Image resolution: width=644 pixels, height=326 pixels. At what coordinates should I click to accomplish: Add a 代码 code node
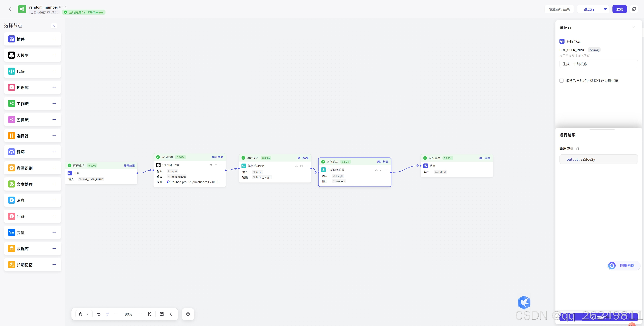tap(54, 71)
